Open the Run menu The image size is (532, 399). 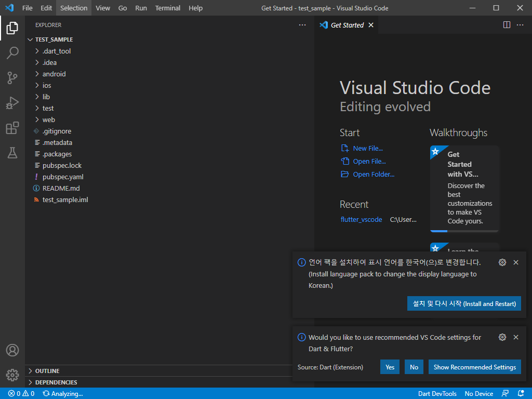pos(141,8)
